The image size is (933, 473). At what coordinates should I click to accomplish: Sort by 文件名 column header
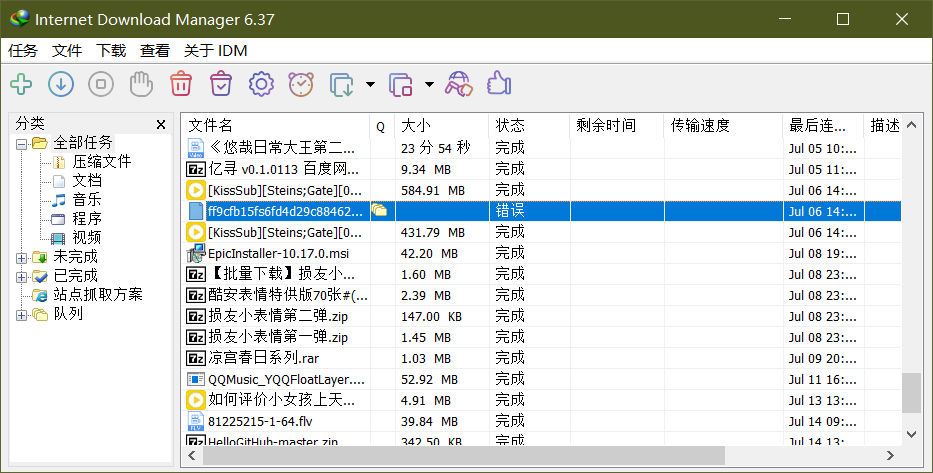pos(275,126)
